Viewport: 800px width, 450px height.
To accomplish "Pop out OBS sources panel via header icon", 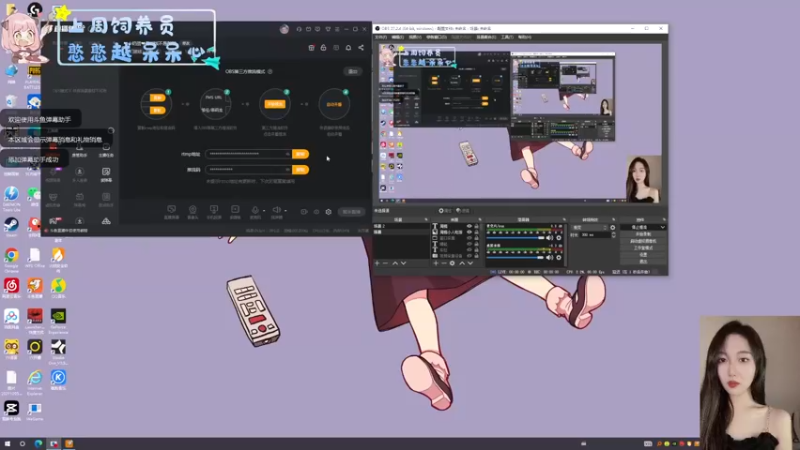I will (x=480, y=220).
